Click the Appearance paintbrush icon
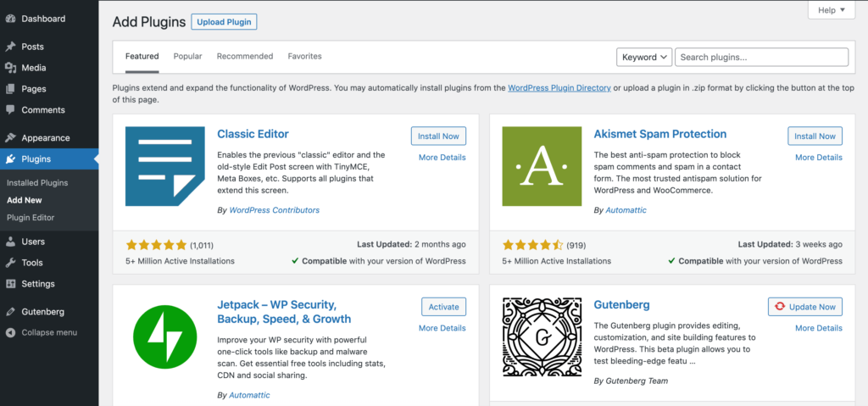The height and width of the screenshot is (406, 868). click(x=10, y=138)
